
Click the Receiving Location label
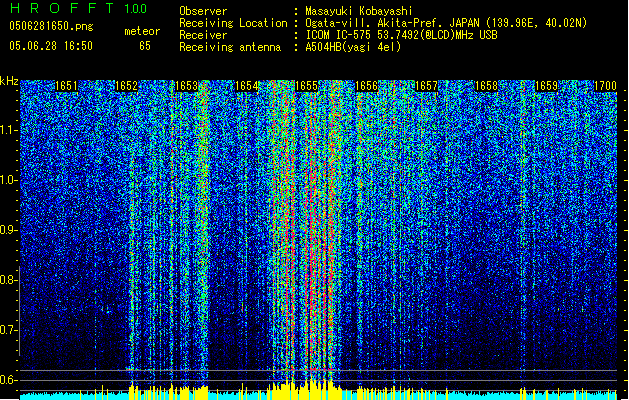233,23
